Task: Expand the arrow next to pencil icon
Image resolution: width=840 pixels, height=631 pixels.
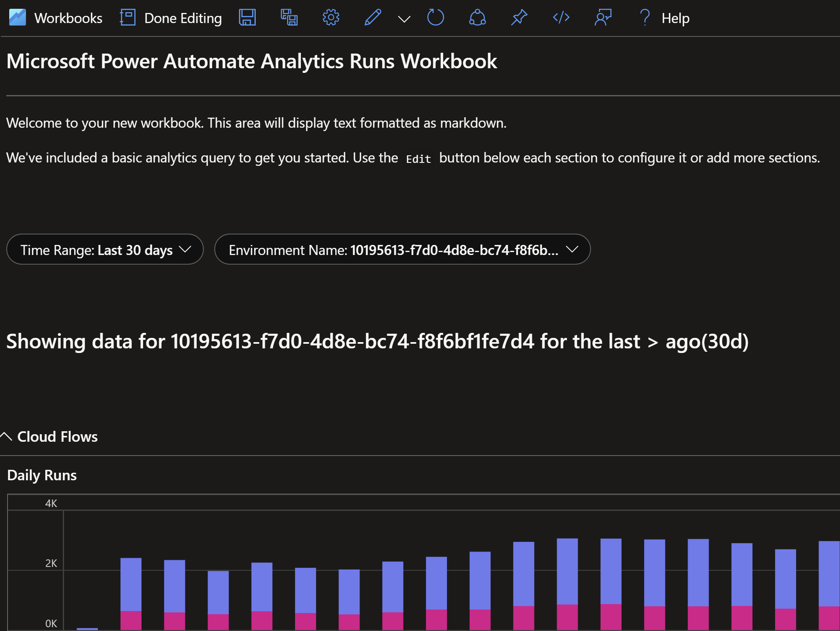Action: [x=404, y=19]
